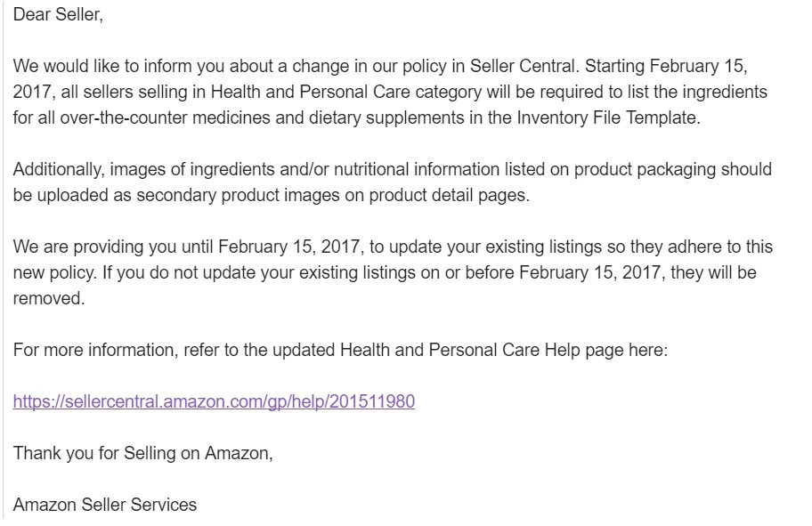Click the 'Dear Seller,' greeting line
Viewport: 812px width, 526px height.
tap(58, 14)
